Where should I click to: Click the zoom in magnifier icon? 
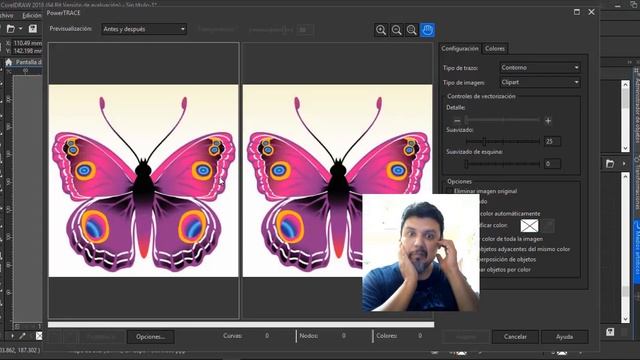[x=381, y=30]
